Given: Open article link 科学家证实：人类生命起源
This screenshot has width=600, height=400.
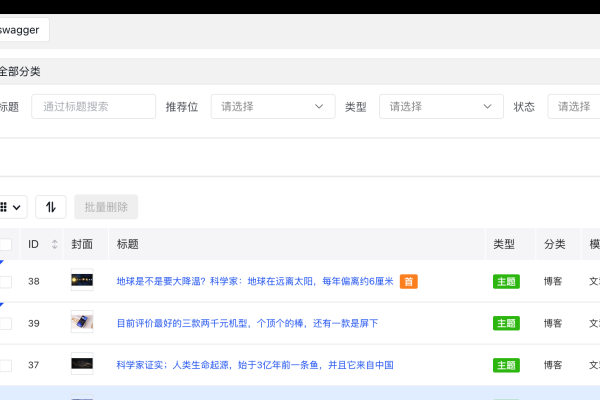Looking at the screenshot, I should point(255,365).
